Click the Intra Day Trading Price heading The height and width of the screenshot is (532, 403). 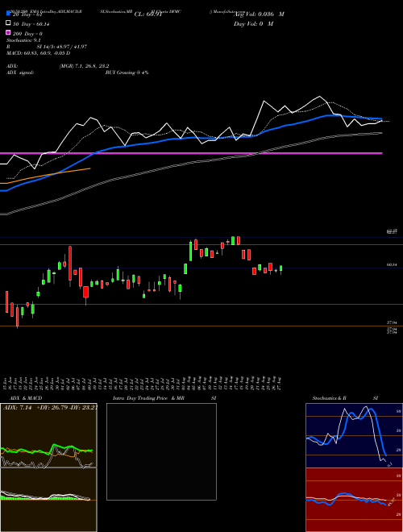tap(140, 398)
